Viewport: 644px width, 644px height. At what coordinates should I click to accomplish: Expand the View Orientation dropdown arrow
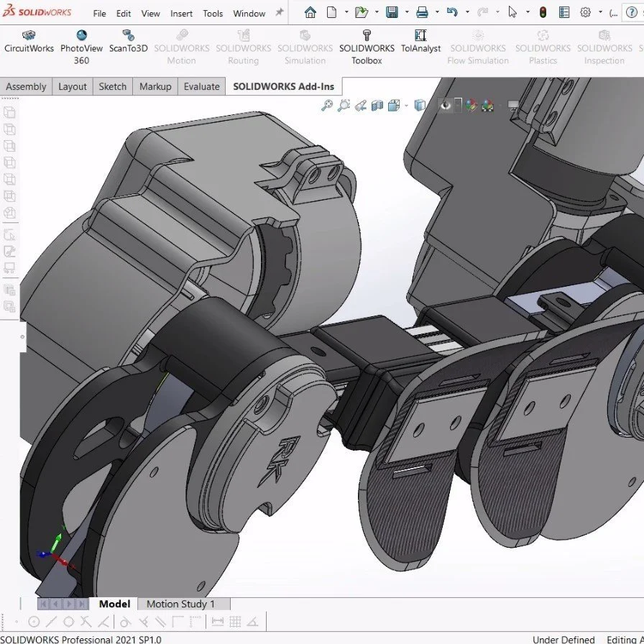(x=406, y=106)
